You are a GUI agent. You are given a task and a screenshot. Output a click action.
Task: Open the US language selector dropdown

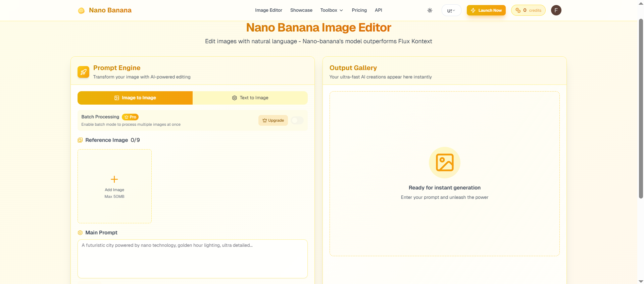point(451,10)
